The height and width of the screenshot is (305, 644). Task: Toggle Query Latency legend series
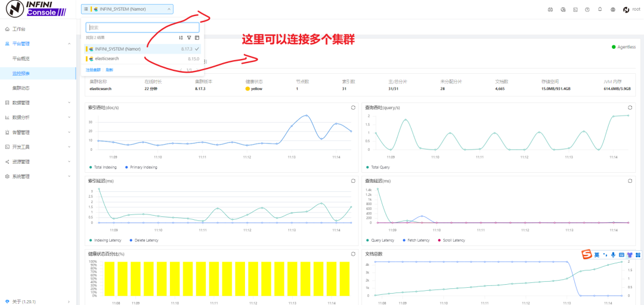tap(380, 240)
